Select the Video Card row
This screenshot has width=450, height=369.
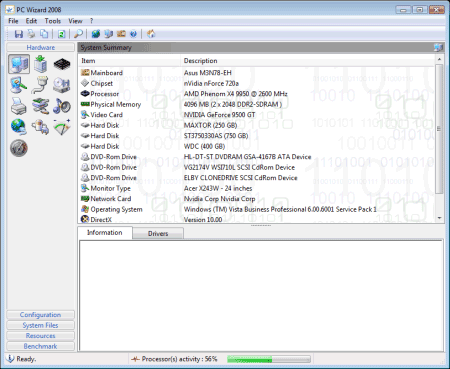point(257,115)
